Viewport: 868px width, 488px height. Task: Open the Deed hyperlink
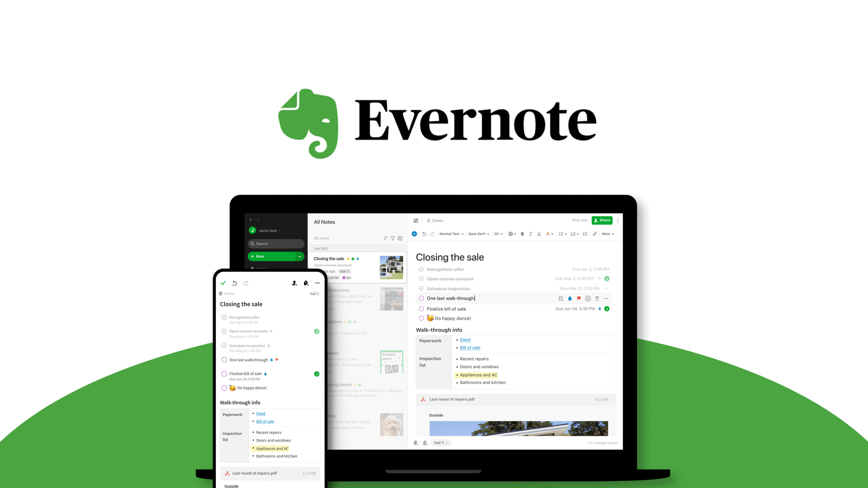[464, 339]
